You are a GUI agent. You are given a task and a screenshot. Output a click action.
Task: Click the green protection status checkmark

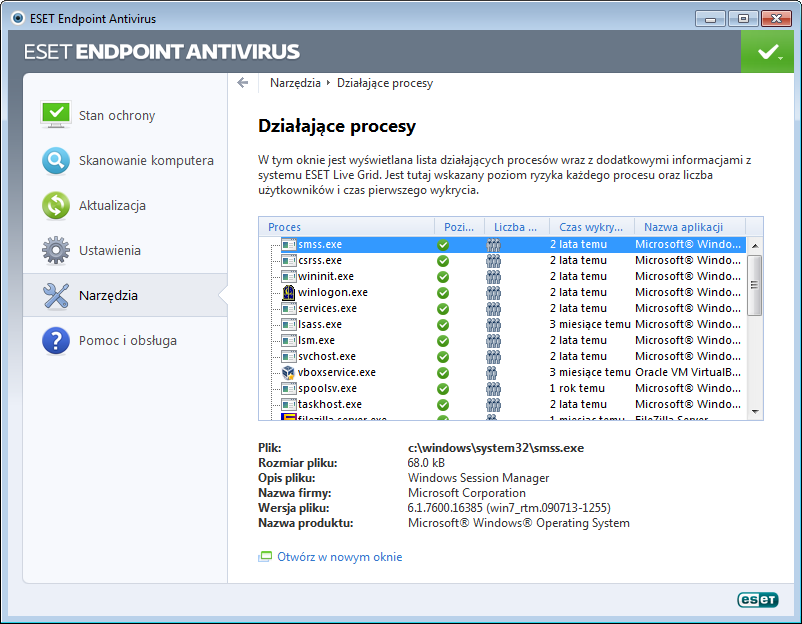767,51
